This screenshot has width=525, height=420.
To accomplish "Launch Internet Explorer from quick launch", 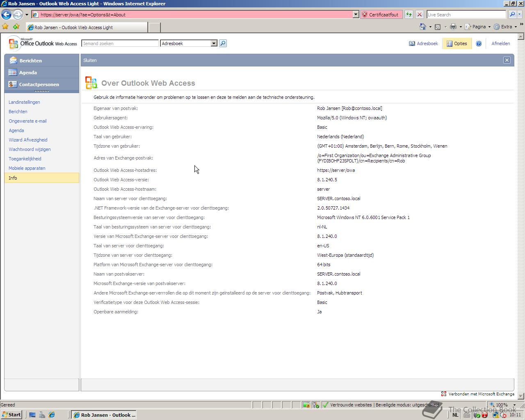I will [52, 415].
